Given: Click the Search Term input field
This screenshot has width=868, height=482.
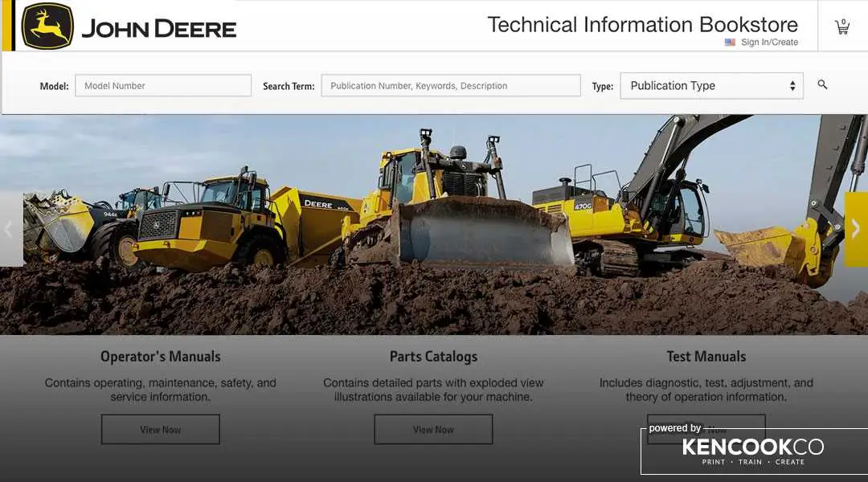Looking at the screenshot, I should (x=451, y=86).
